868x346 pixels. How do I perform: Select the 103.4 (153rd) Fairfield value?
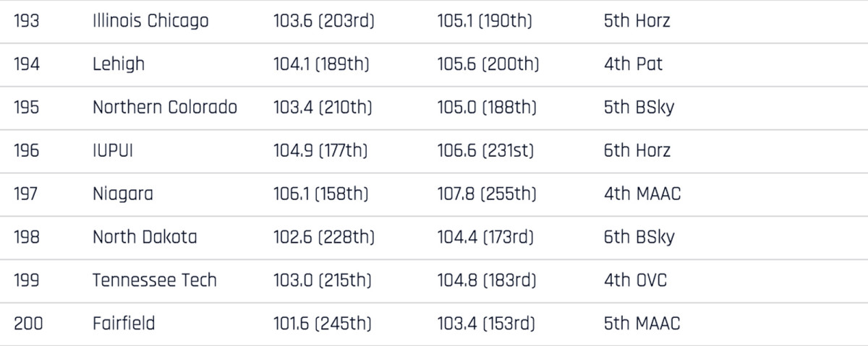tap(487, 323)
